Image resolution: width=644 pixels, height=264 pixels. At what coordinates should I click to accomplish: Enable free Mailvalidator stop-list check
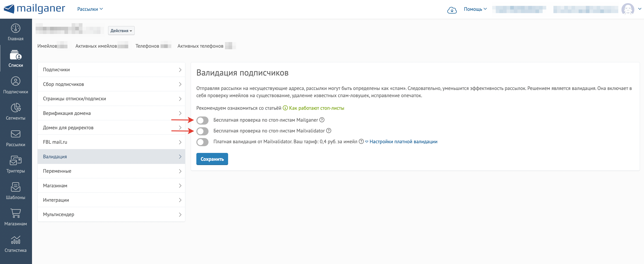click(202, 131)
